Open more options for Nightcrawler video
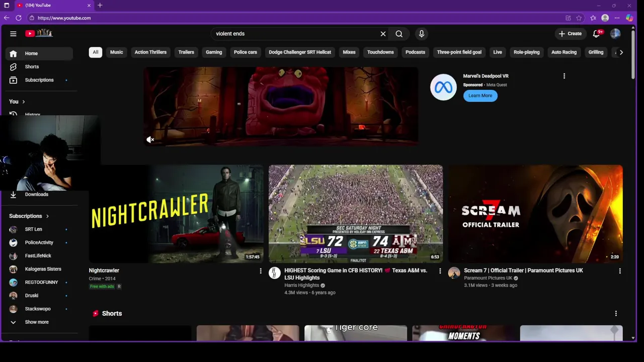 point(260,271)
